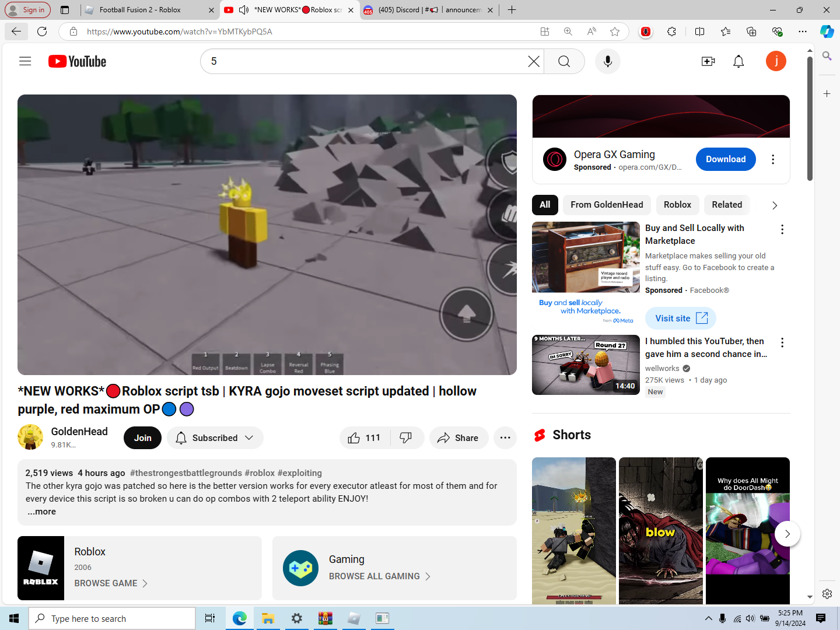Join the GoldenHead channel membership
The image size is (840, 630).
pos(142,438)
